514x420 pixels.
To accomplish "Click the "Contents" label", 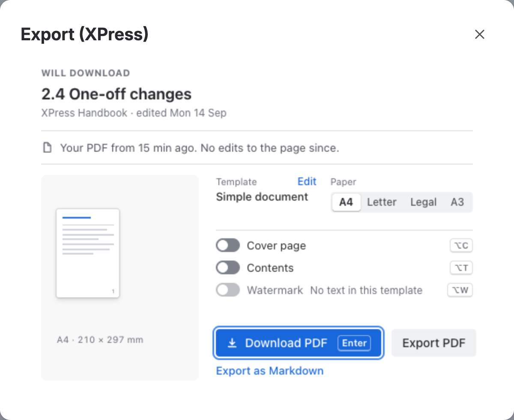I will [270, 268].
